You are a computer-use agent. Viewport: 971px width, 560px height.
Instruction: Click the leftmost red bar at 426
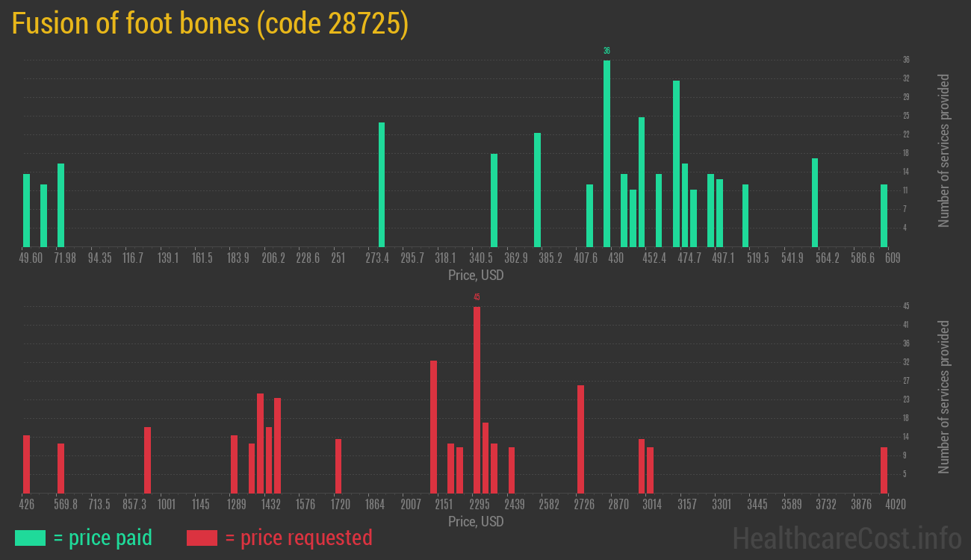(26, 464)
